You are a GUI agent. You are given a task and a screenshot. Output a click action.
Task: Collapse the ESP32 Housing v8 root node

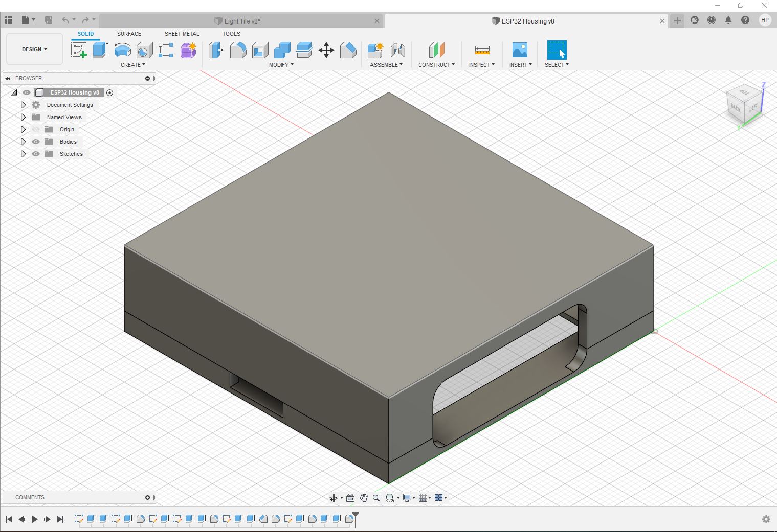[14, 92]
